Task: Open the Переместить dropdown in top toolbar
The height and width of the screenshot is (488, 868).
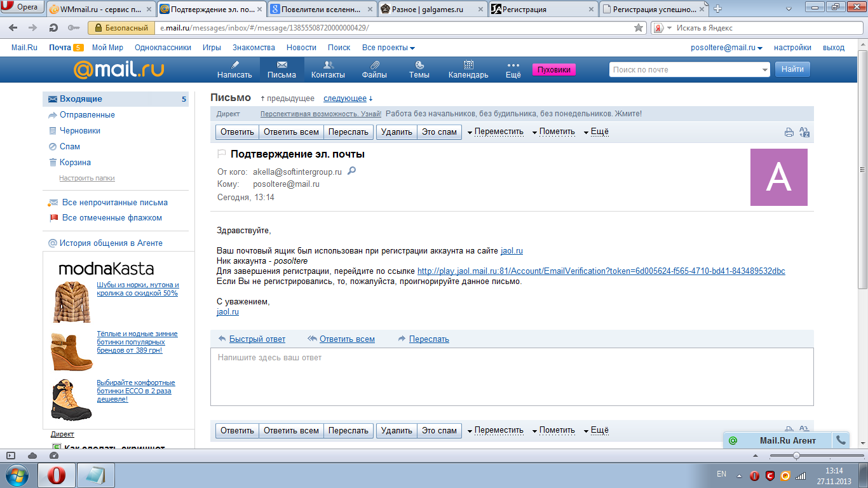Action: click(495, 132)
